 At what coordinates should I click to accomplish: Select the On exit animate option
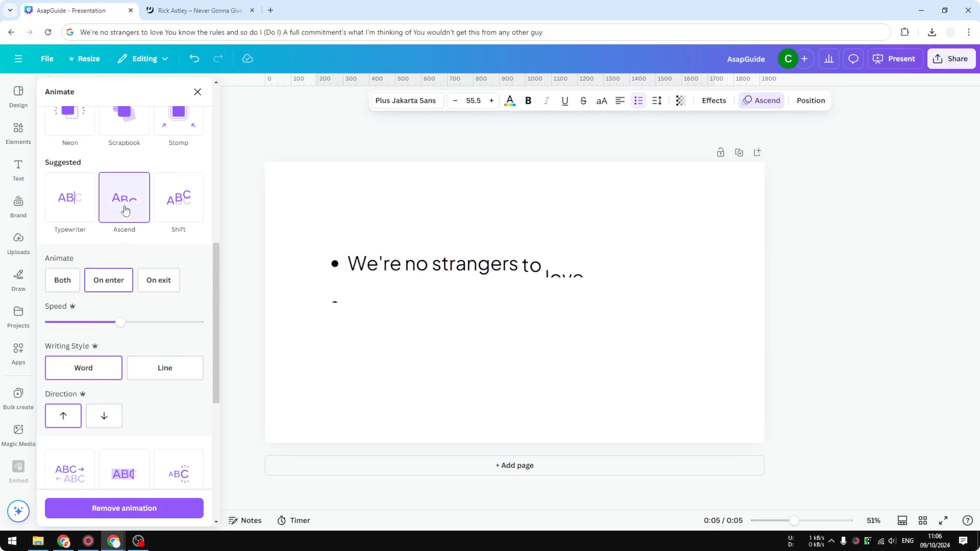[159, 280]
